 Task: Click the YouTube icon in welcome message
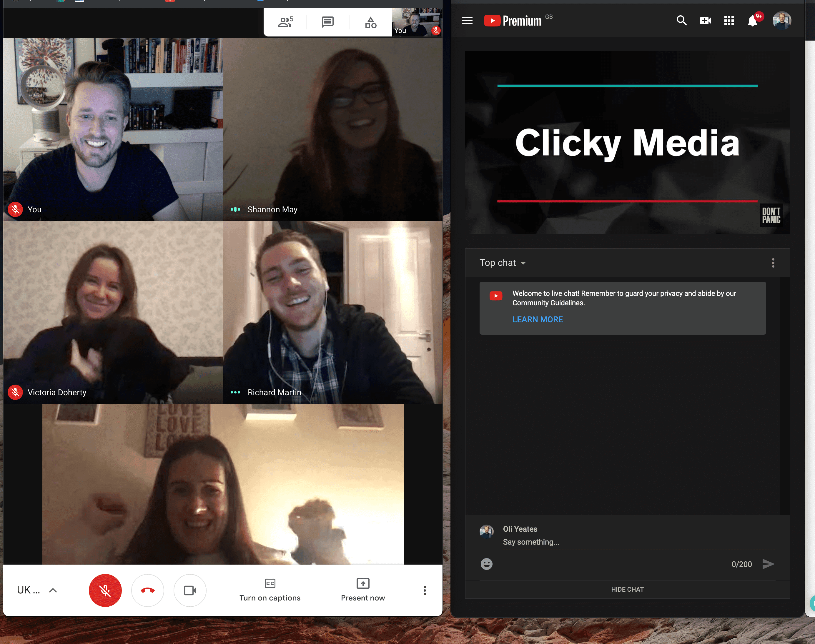click(x=496, y=296)
